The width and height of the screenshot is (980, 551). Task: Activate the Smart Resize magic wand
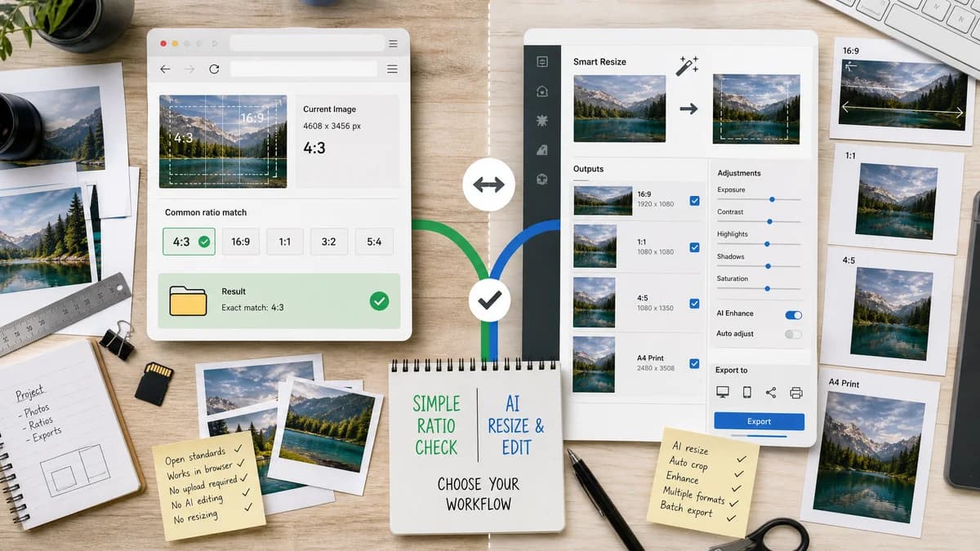[687, 66]
